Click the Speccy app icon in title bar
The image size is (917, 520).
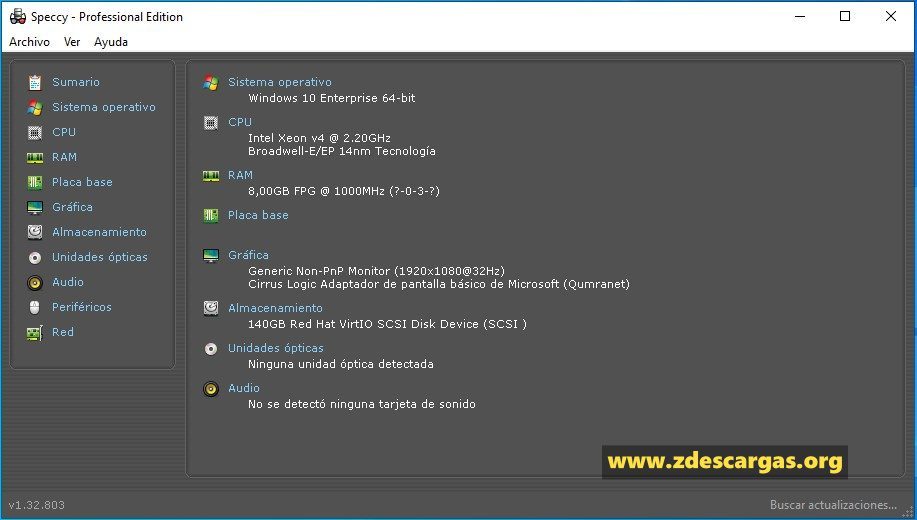pos(18,17)
